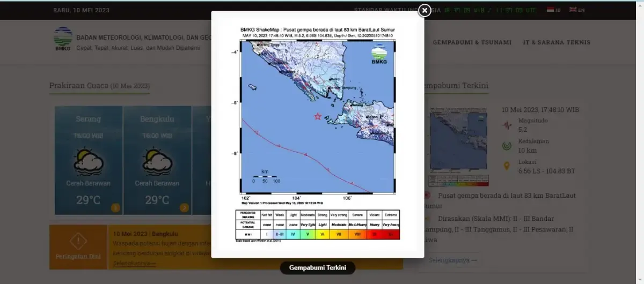Click the Kedalaman depth circles icon

coord(507,146)
